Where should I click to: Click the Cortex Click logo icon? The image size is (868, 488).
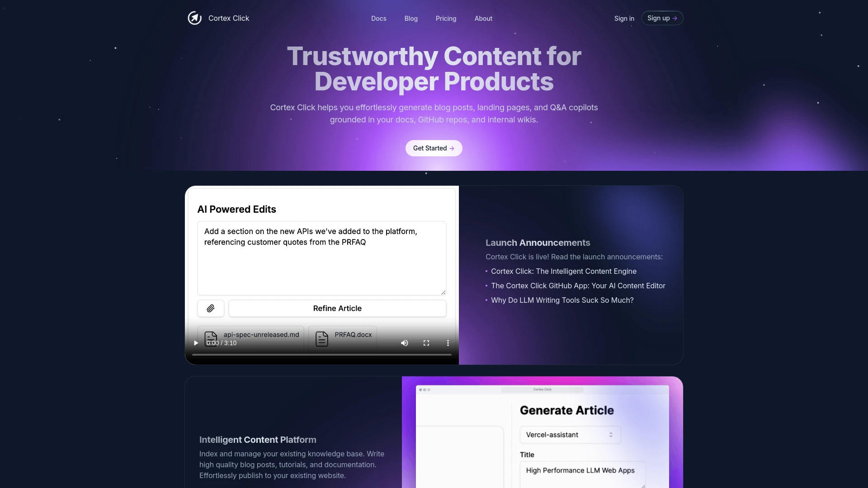[194, 17]
